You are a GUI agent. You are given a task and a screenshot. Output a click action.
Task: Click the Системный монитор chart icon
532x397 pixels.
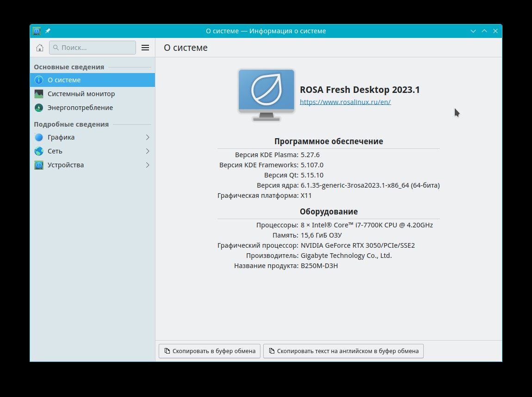(x=39, y=94)
